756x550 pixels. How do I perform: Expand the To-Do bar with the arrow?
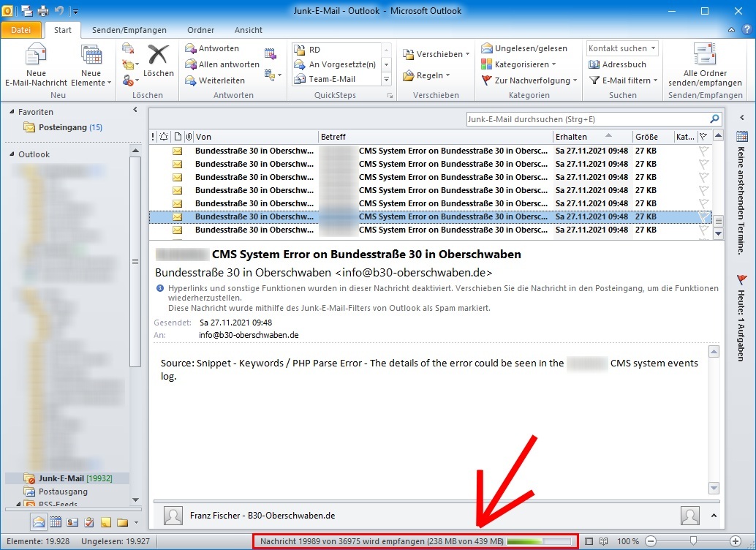[742, 117]
